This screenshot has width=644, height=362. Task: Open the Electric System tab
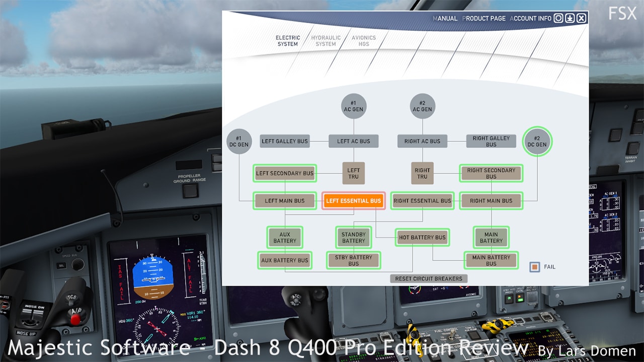(x=288, y=41)
